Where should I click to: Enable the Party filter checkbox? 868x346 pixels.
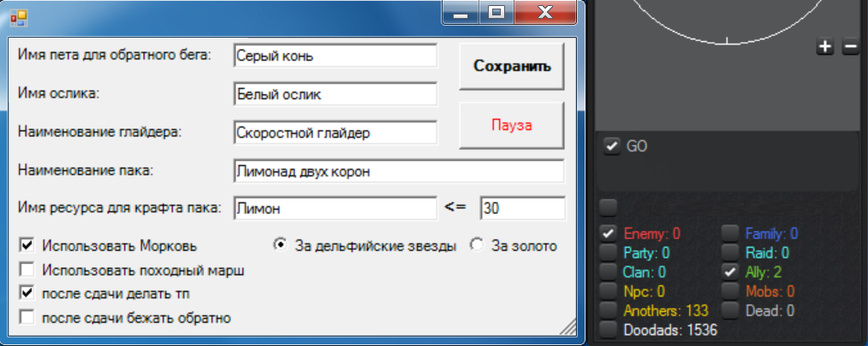click(x=609, y=253)
